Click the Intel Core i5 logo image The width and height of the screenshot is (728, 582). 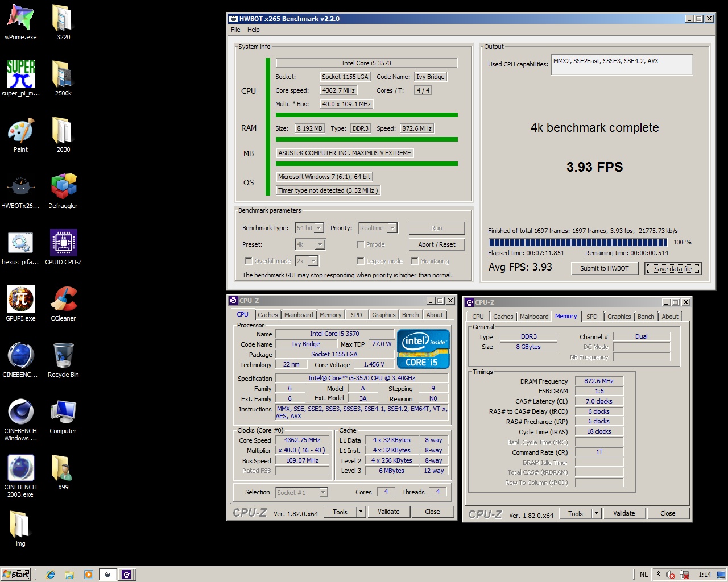click(x=423, y=349)
